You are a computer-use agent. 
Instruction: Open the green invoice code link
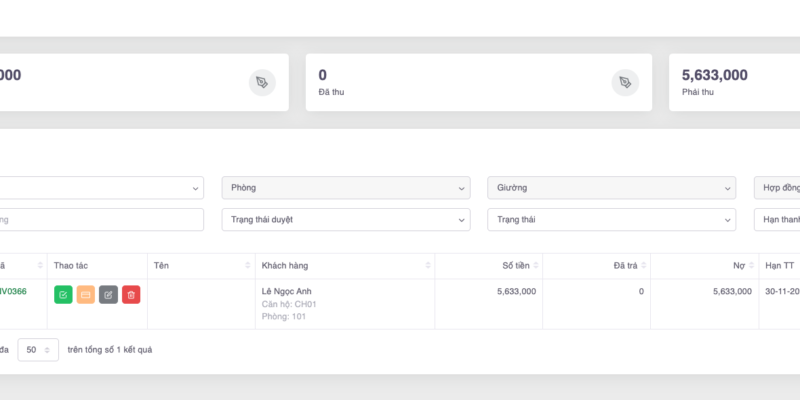tap(12, 291)
